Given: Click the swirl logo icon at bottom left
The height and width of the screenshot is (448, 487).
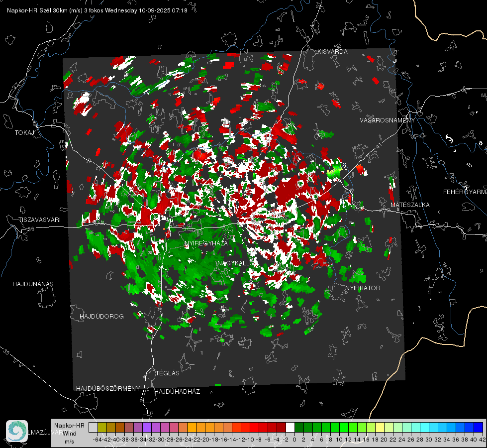Looking at the screenshot, I should pyautogui.click(x=17, y=431).
